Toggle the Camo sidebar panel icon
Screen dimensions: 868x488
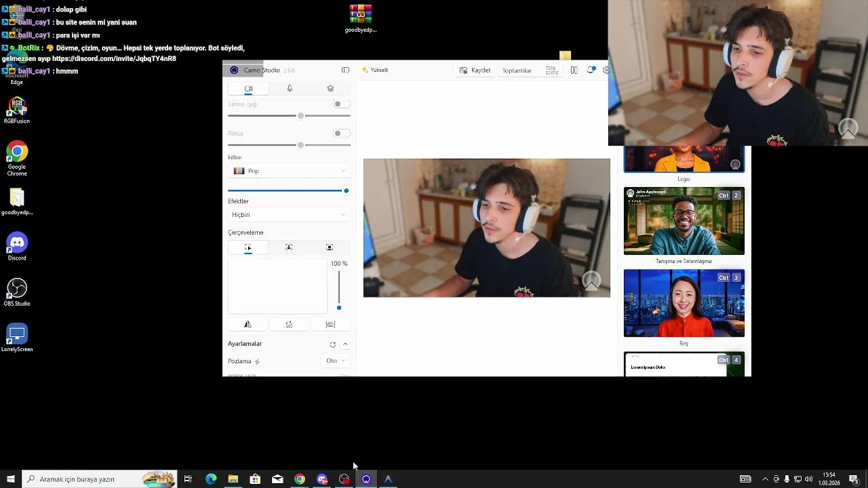click(x=345, y=70)
